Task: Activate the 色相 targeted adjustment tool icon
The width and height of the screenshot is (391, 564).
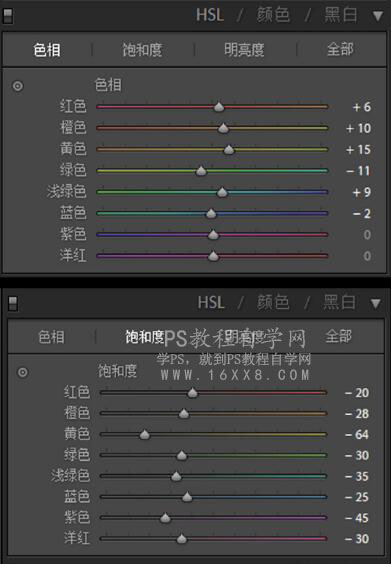Action: coord(18,86)
